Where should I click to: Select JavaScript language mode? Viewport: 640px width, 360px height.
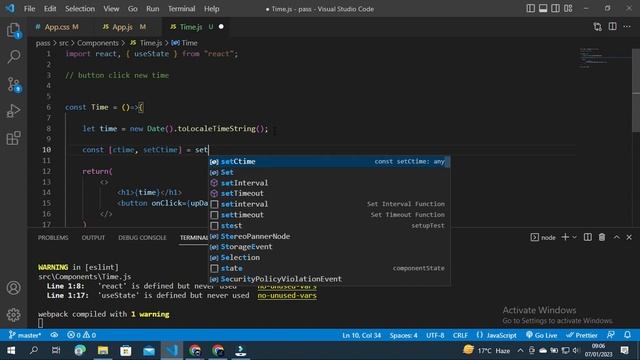pos(496,335)
